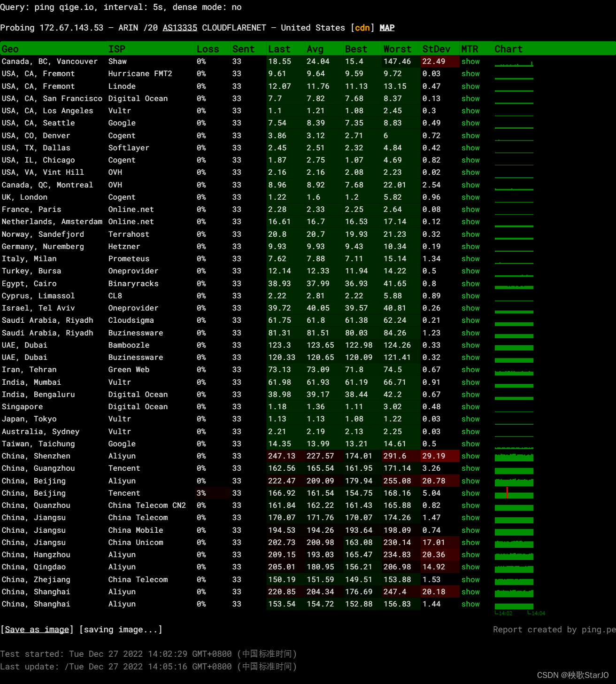Sort table by ISP column header
Screen dimensions: 616x684
coord(117,49)
